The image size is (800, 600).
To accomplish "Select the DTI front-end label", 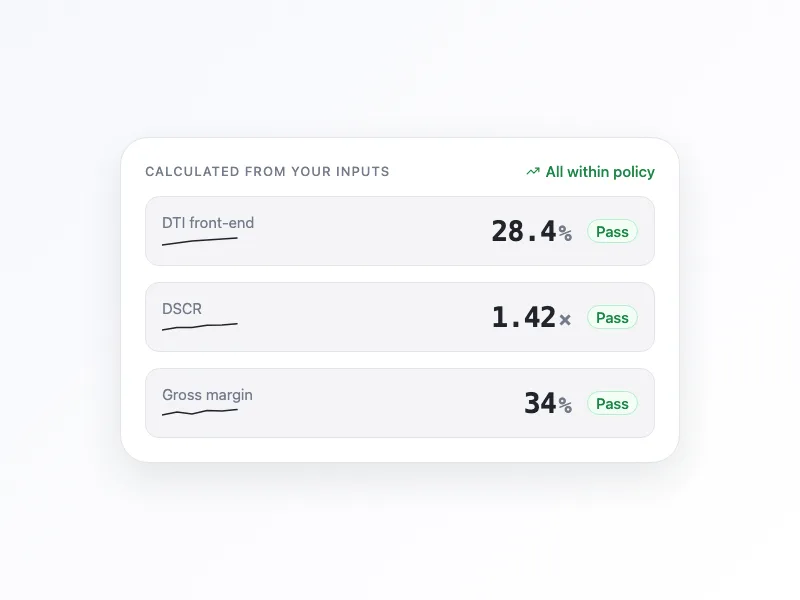I will click(208, 223).
